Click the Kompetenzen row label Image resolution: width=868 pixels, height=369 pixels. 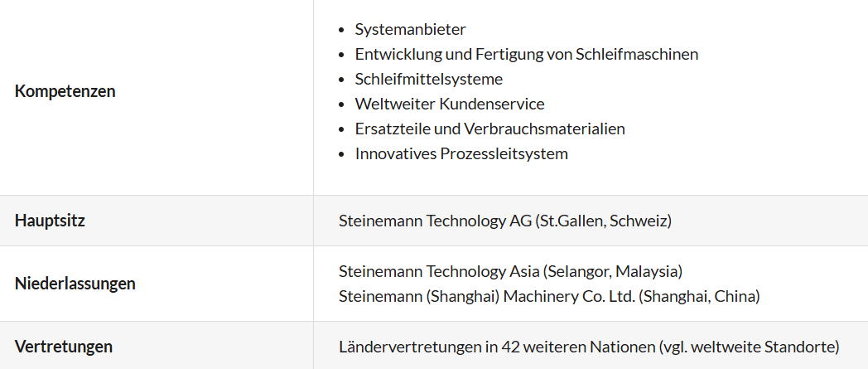pyautogui.click(x=65, y=91)
